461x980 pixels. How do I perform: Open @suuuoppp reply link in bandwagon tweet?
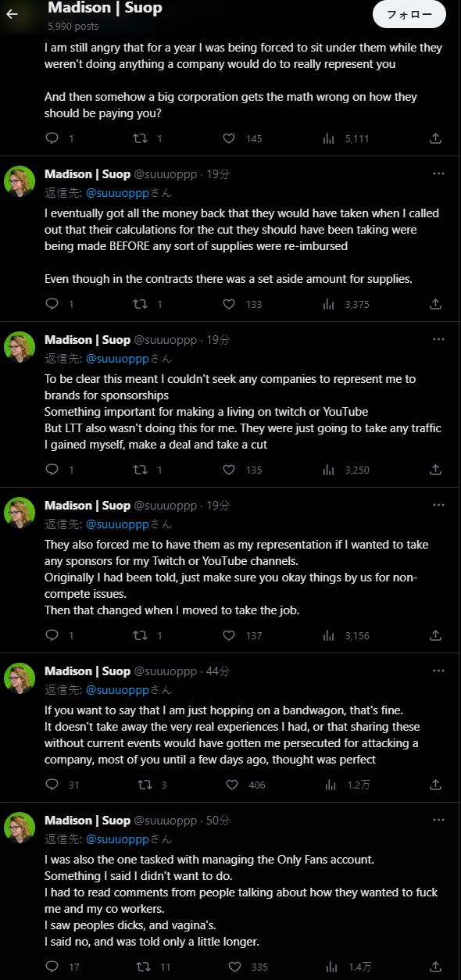[x=117, y=689]
